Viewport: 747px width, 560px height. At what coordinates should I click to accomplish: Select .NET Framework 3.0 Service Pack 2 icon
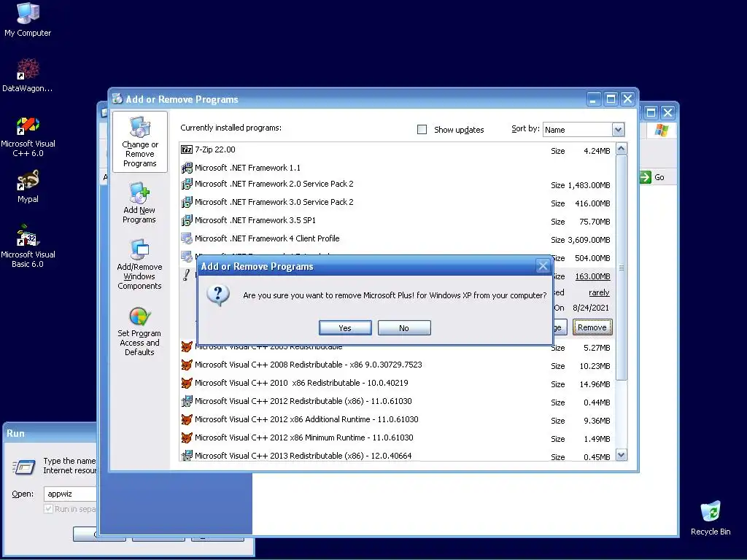click(x=186, y=202)
